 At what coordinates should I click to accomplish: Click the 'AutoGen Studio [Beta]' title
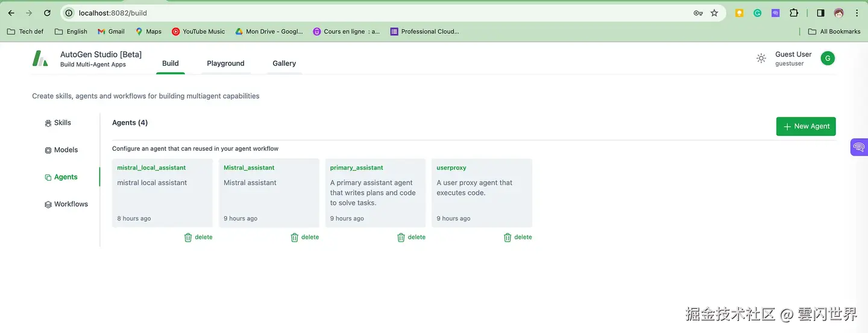tap(101, 54)
